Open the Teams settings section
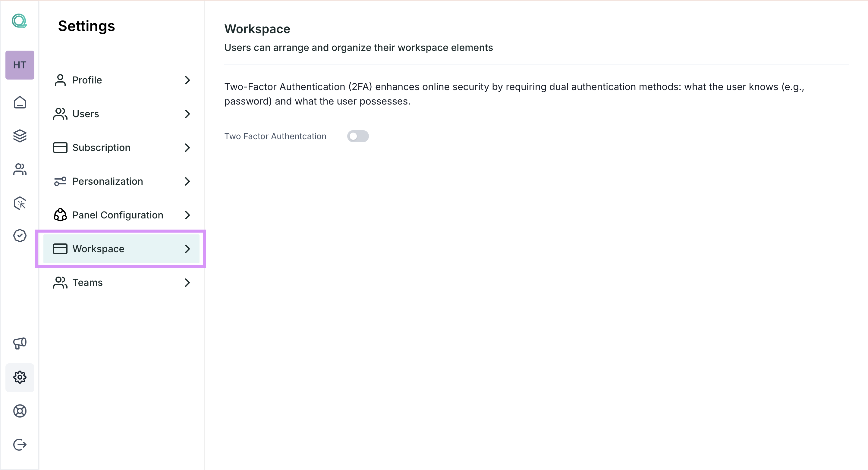This screenshot has height=470, width=868. point(121,282)
